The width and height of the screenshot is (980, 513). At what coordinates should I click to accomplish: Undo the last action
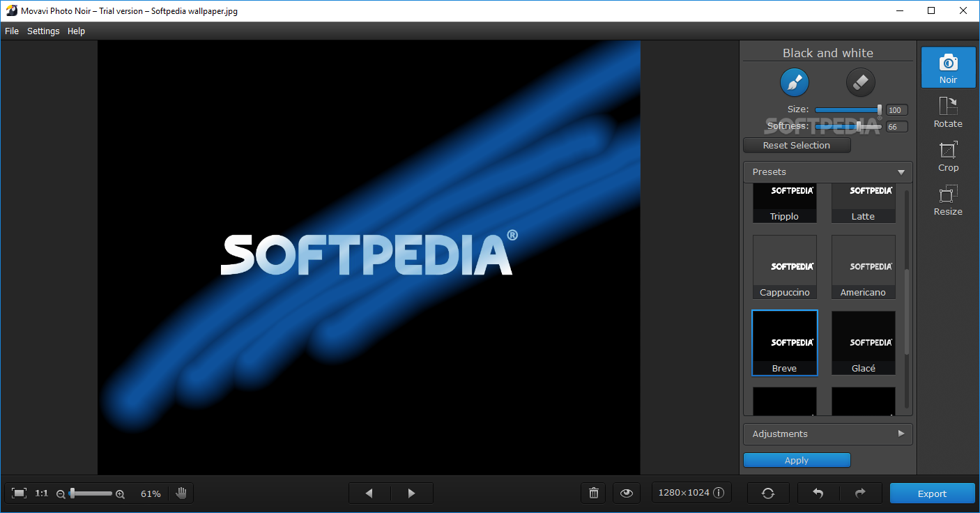tap(818, 493)
